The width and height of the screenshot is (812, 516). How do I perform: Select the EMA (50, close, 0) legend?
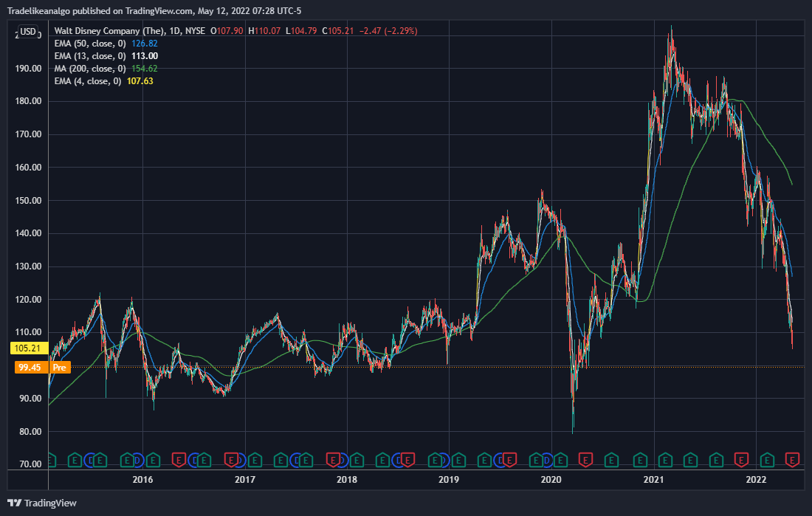(x=90, y=44)
